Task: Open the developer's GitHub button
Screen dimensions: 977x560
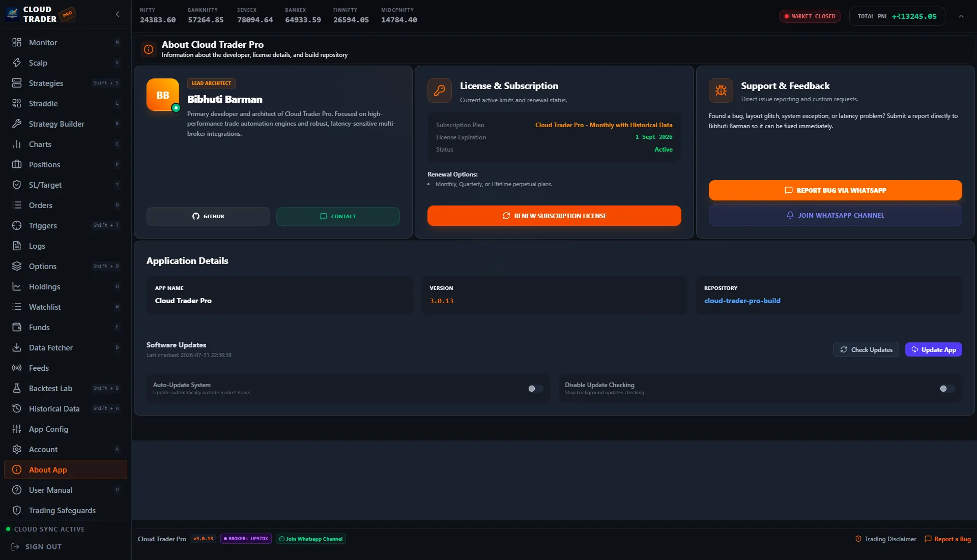Action: pyautogui.click(x=208, y=216)
